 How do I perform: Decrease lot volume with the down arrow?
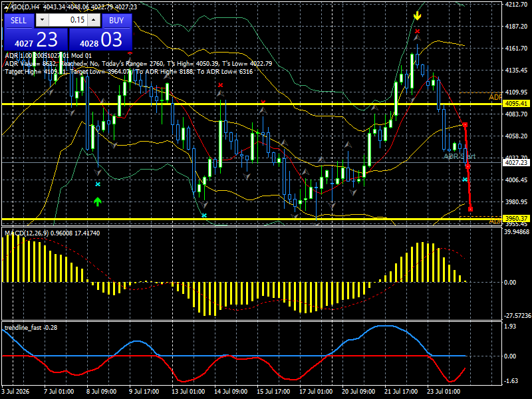[x=42, y=20]
